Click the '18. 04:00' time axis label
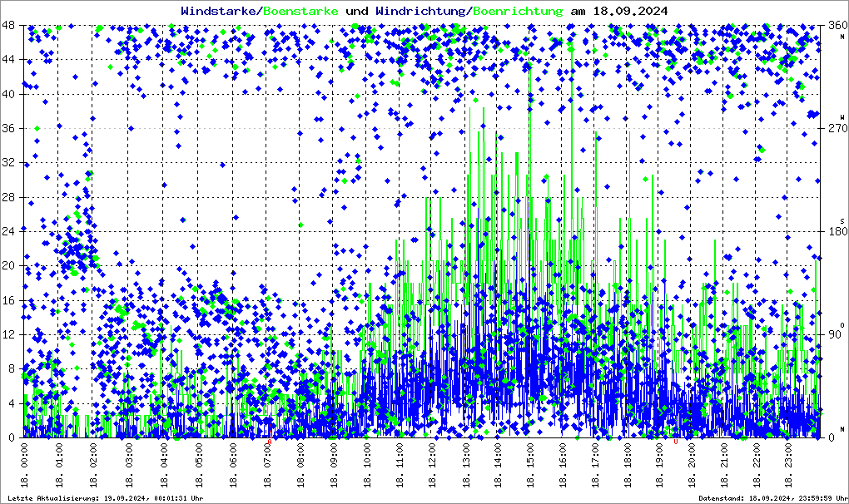This screenshot has height=504, width=849. click(x=164, y=465)
